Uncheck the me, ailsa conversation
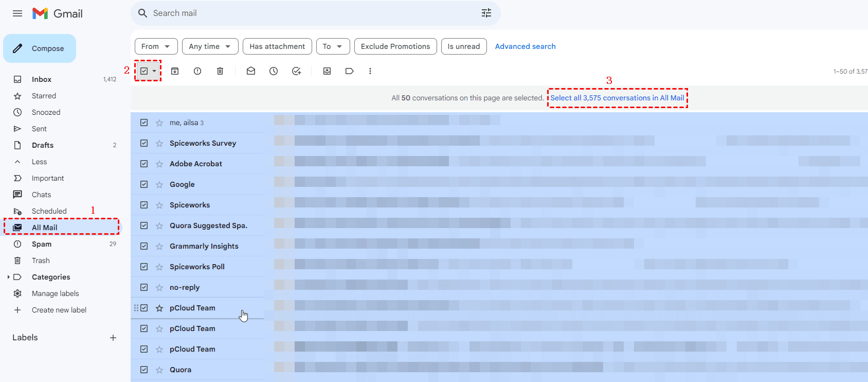 click(x=144, y=123)
